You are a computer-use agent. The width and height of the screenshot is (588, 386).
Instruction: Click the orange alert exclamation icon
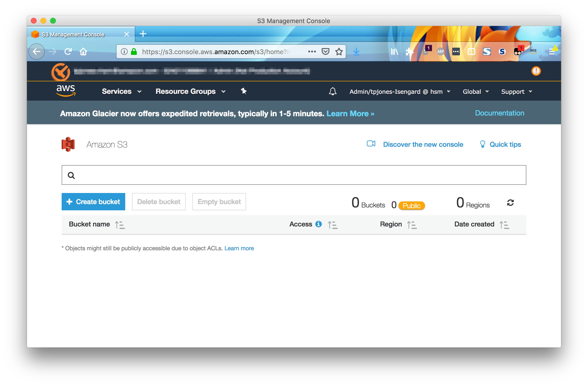click(x=536, y=71)
